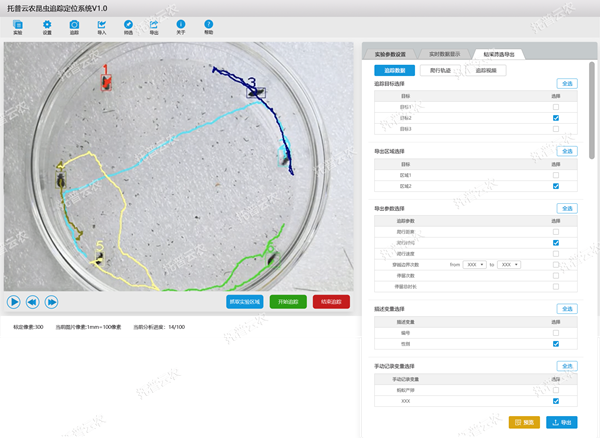Screen dimensions: 600x438
Task: Click the 导出 (Export) toolbar icon
Action: coord(154,26)
